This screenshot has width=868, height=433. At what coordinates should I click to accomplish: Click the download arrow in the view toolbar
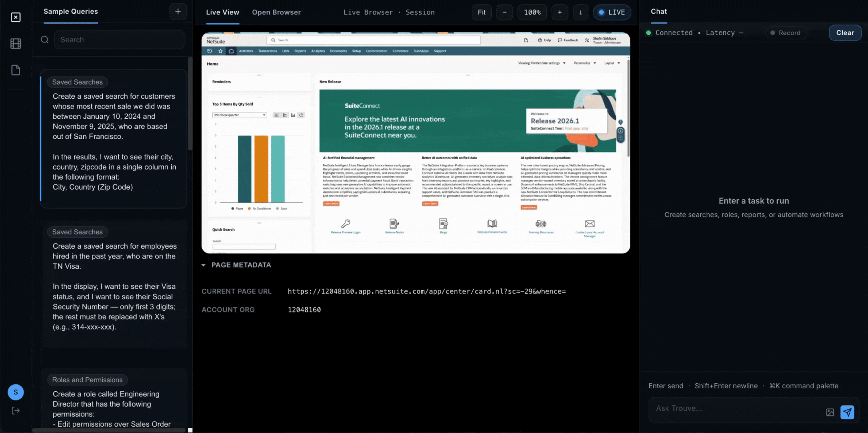point(580,12)
